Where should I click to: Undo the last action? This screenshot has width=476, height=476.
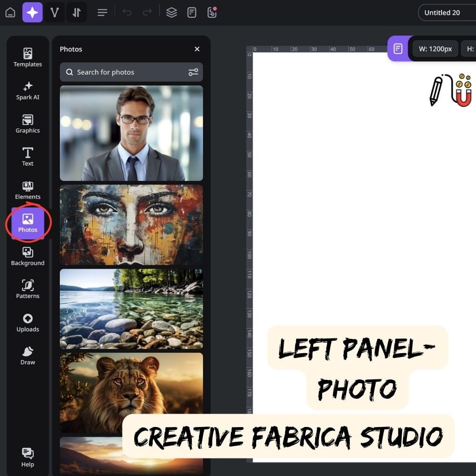point(127,12)
